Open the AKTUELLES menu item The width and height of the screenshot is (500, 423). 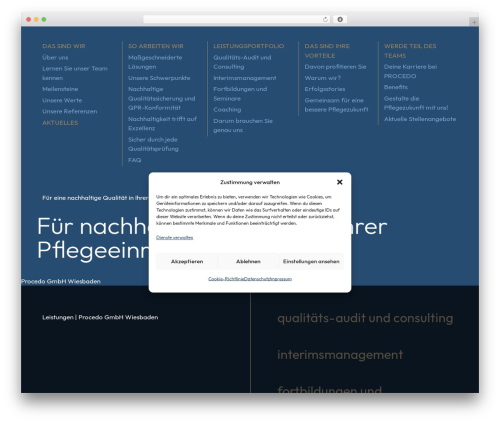60,123
